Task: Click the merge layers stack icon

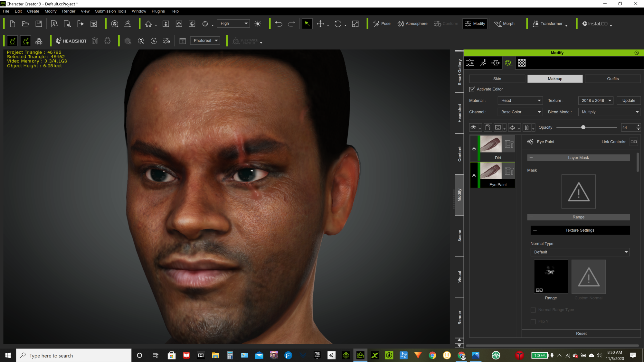Action: 512,127
